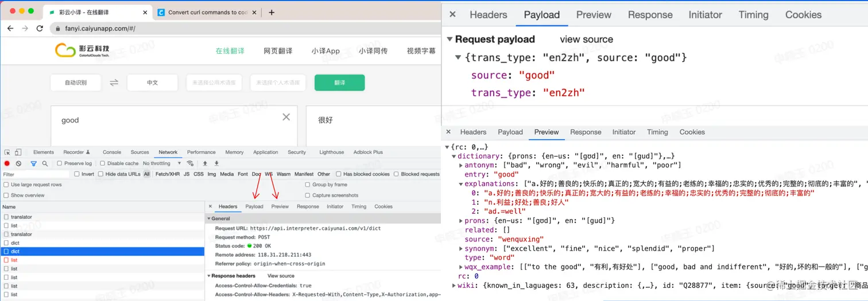
Task: Swap source and target languages
Action: (x=114, y=83)
